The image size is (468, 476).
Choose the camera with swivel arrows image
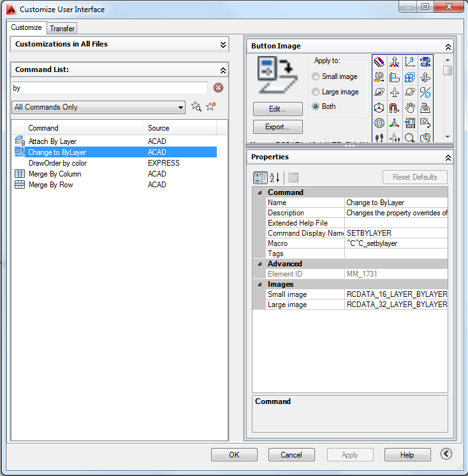point(425,122)
